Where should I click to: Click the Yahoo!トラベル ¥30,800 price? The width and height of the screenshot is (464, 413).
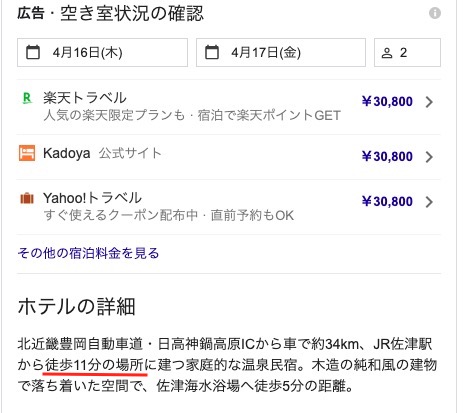(x=387, y=201)
